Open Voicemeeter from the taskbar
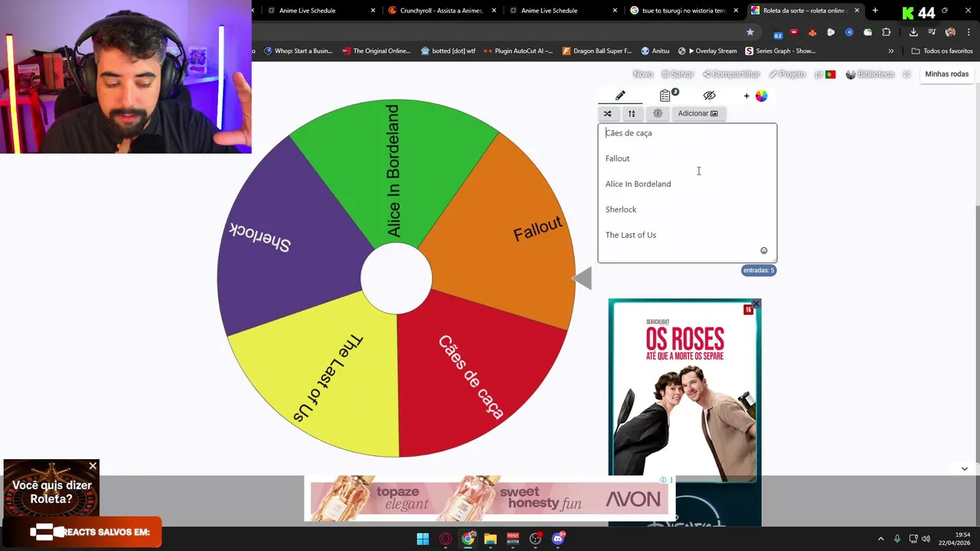980x551 pixels. pos(513,539)
